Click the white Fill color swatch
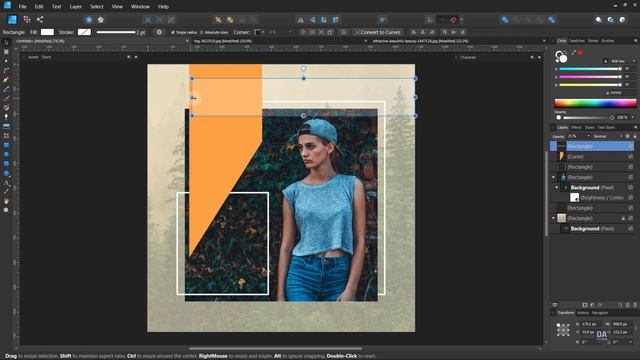The width and height of the screenshot is (640, 360). tap(47, 32)
